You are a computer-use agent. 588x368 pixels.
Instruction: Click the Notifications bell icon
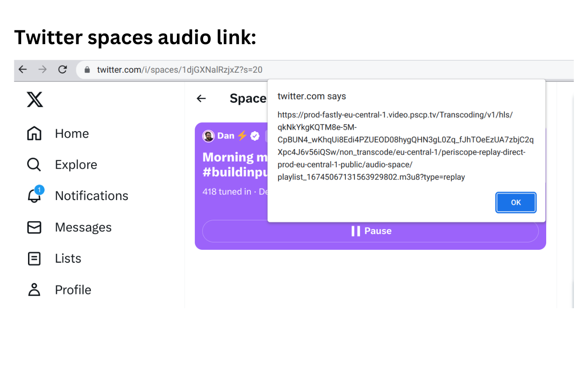click(x=34, y=195)
